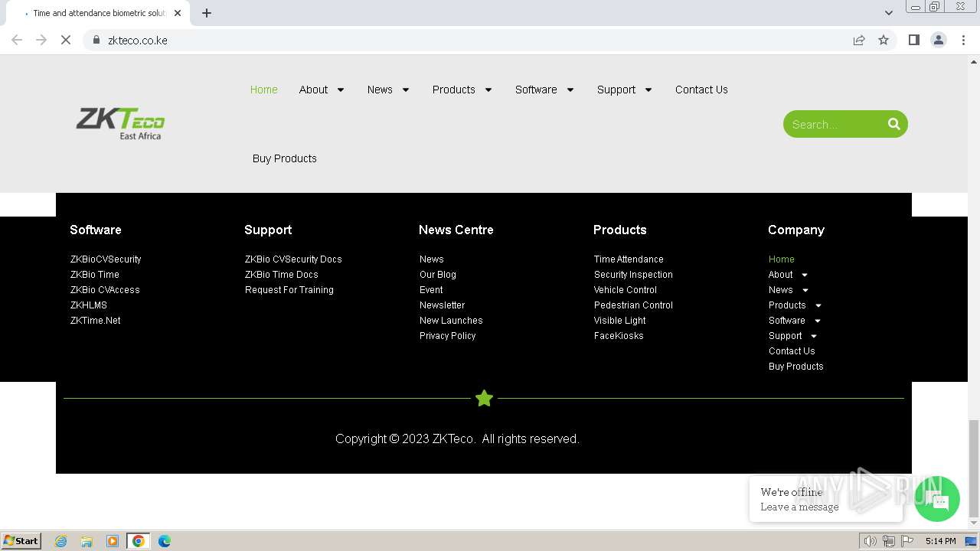Read the Privacy Policy
Screen dimensions: 980x551
[x=448, y=336]
